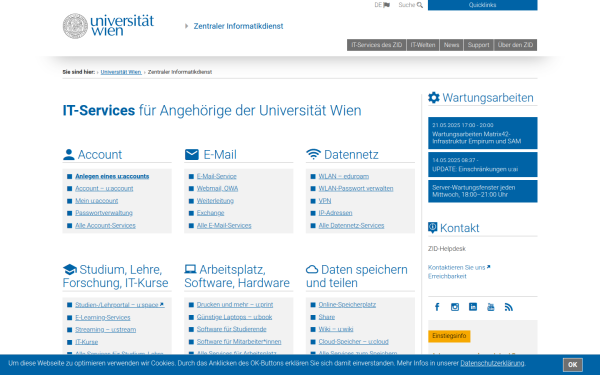The width and height of the screenshot is (600, 375).
Task: Open WLAN-Passwort verwalten link
Action: pos(356,189)
